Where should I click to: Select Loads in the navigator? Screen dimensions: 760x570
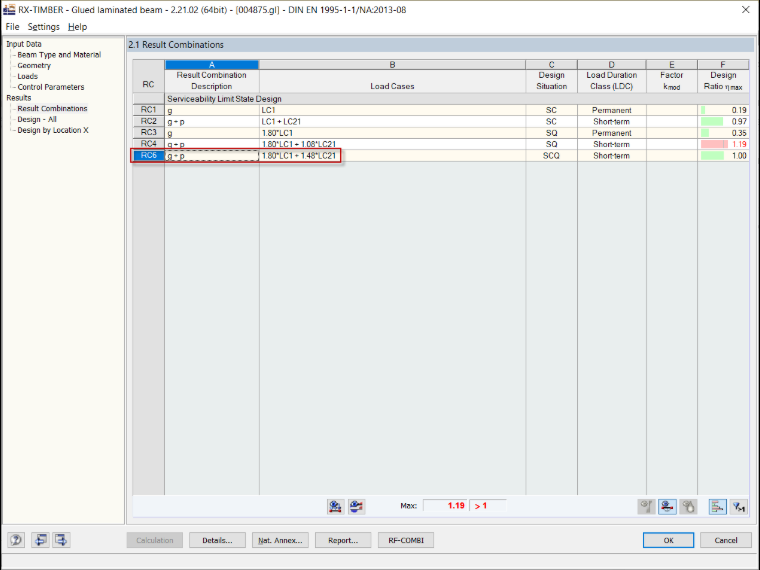(28, 76)
